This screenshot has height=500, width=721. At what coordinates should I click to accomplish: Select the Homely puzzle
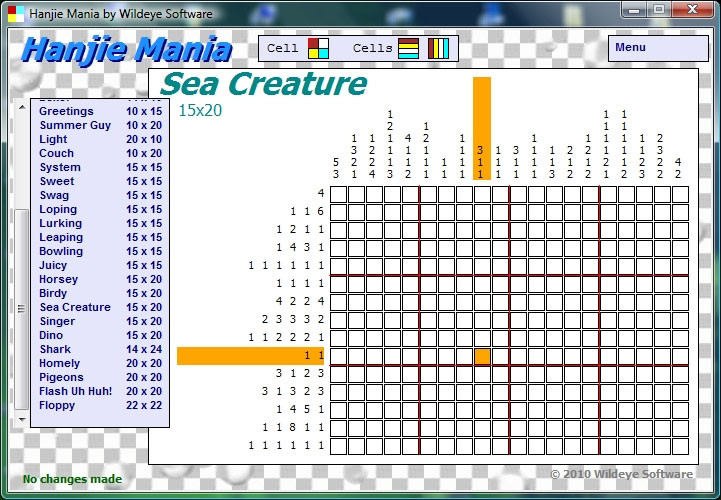click(100, 363)
